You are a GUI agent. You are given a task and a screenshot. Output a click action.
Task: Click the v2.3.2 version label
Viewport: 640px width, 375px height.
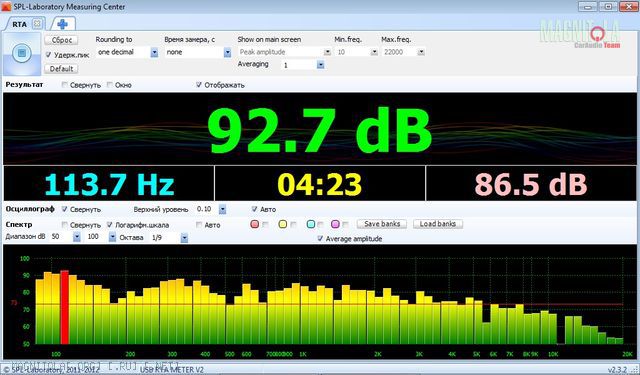(x=617, y=370)
